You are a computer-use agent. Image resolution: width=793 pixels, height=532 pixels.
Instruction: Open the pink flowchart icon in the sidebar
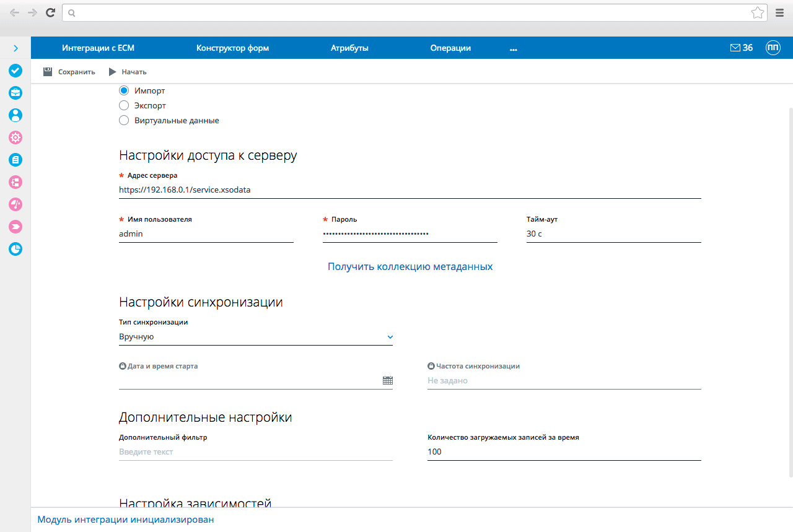[15, 182]
